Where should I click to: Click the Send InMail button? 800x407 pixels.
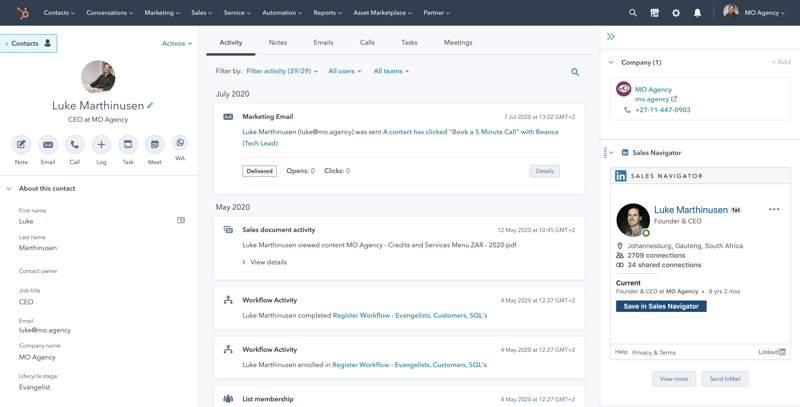(725, 379)
